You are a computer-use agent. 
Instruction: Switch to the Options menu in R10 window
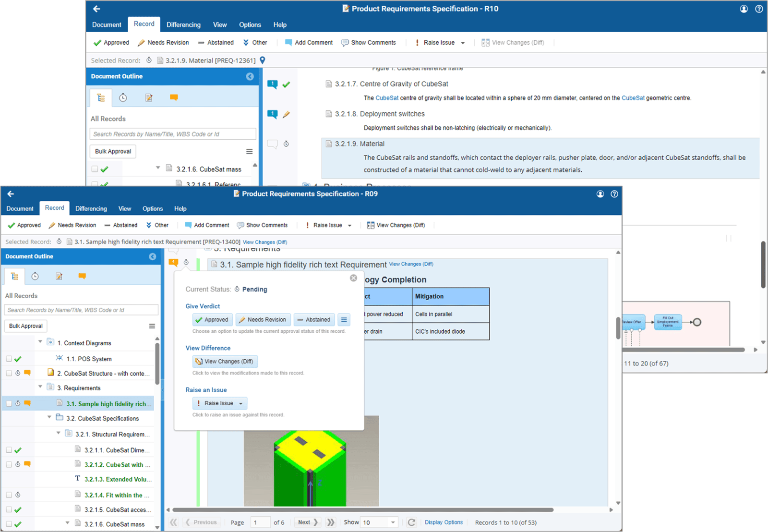click(250, 25)
